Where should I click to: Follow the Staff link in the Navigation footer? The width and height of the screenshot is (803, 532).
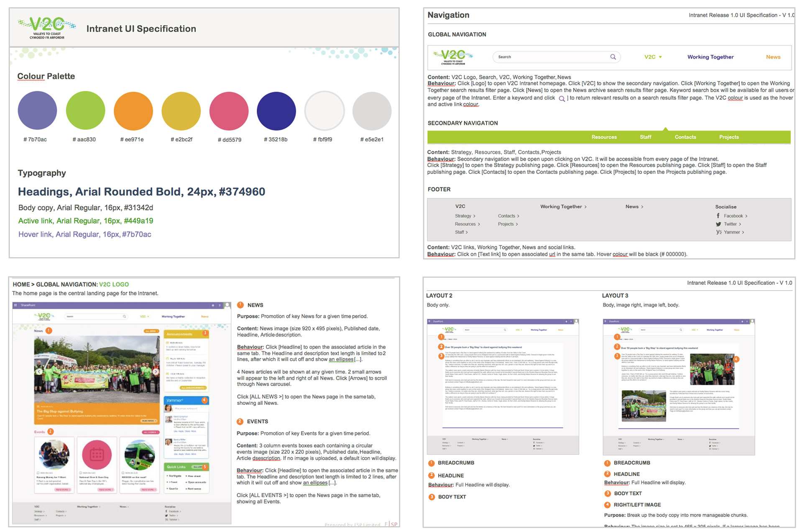click(461, 232)
